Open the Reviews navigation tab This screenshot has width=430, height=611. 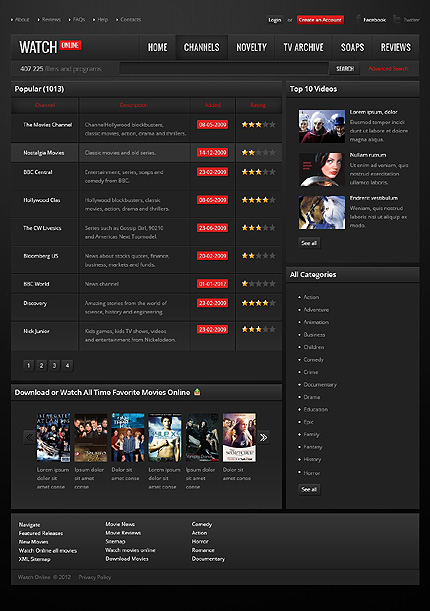pos(396,47)
